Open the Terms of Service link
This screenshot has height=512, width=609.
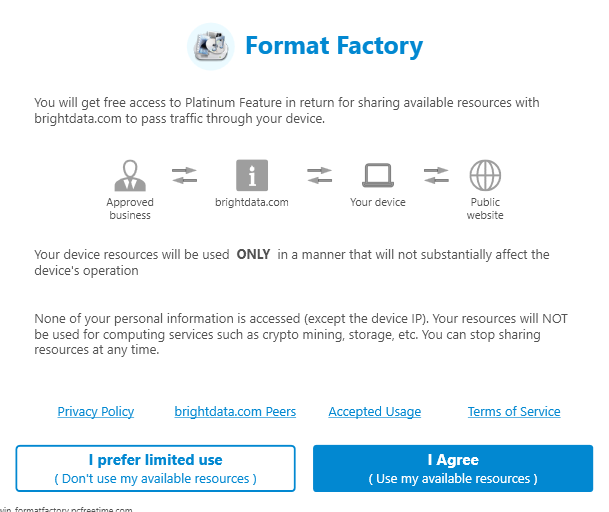[514, 411]
